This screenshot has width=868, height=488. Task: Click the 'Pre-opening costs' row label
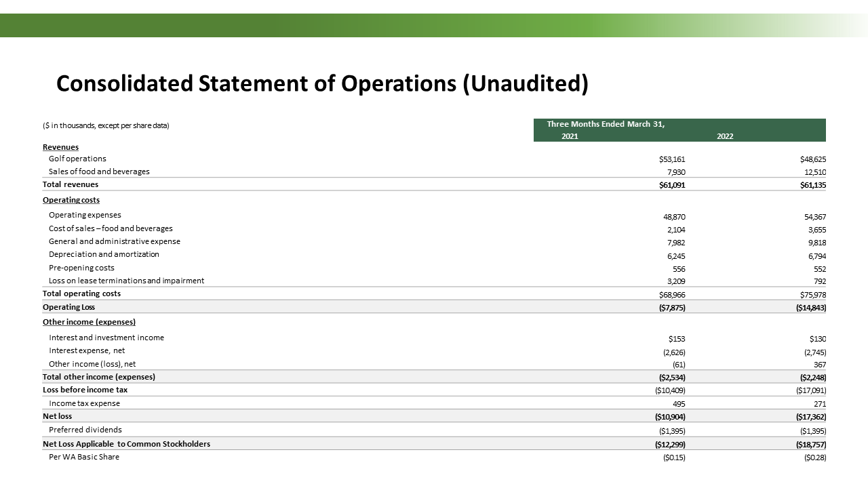(81, 268)
